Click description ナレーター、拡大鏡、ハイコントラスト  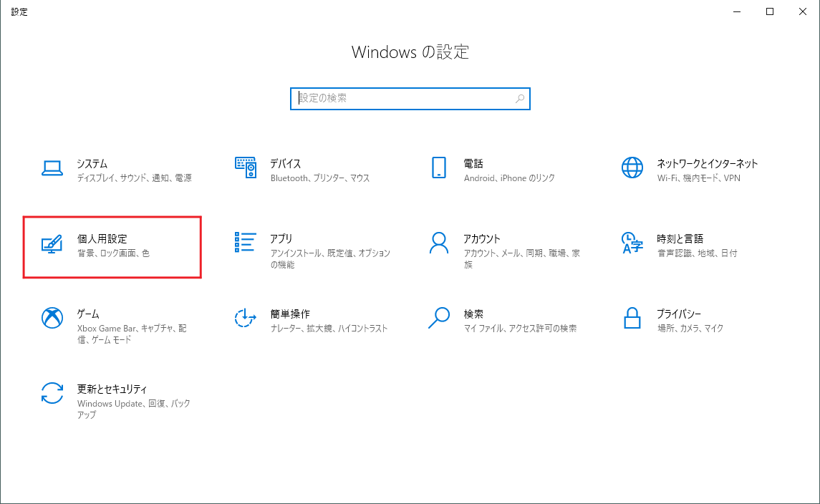(329, 329)
